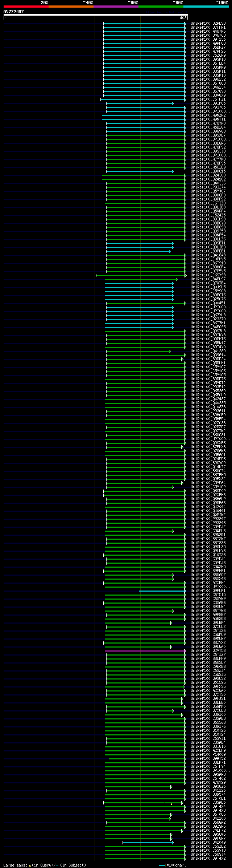The width and height of the screenshot is (232, 868).
Task: Select hit label UniRef100_Q9LIE9
Action: 208,247
